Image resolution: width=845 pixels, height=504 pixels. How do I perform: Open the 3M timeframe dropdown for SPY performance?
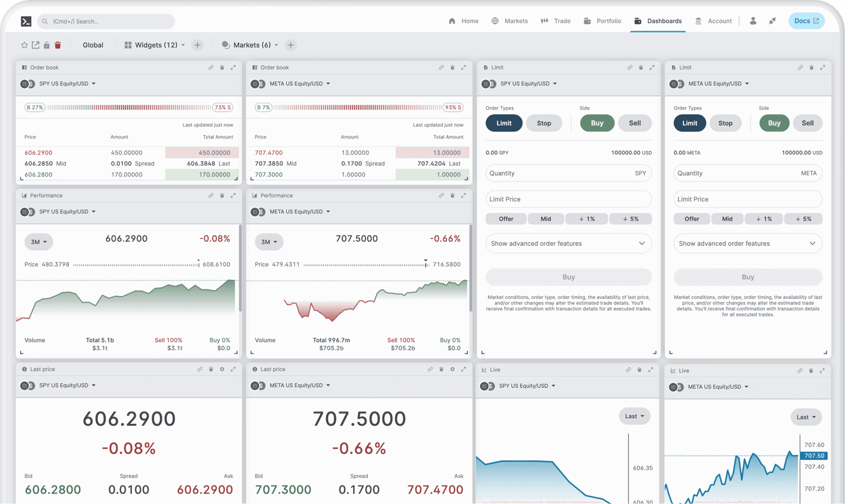click(x=39, y=242)
